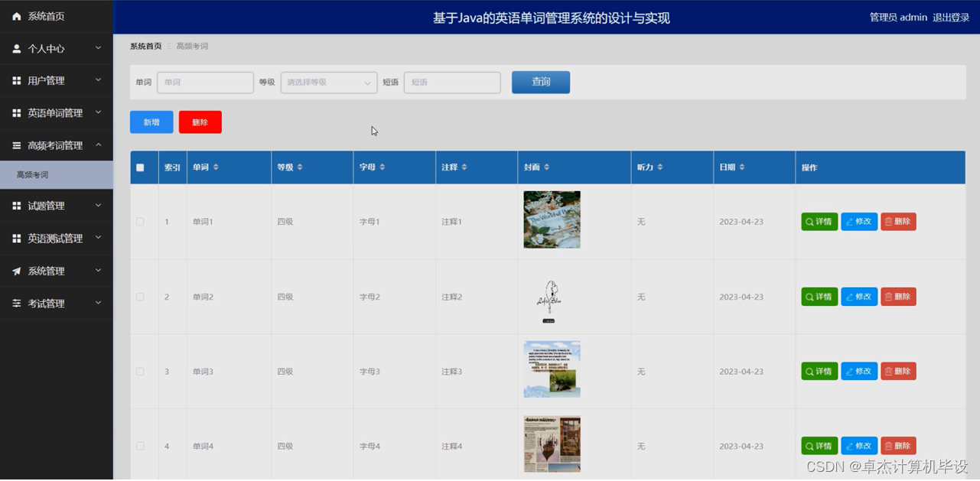Image resolution: width=980 pixels, height=481 pixels.
Task: Open the 试题管理 sidebar menu
Action: click(57, 206)
